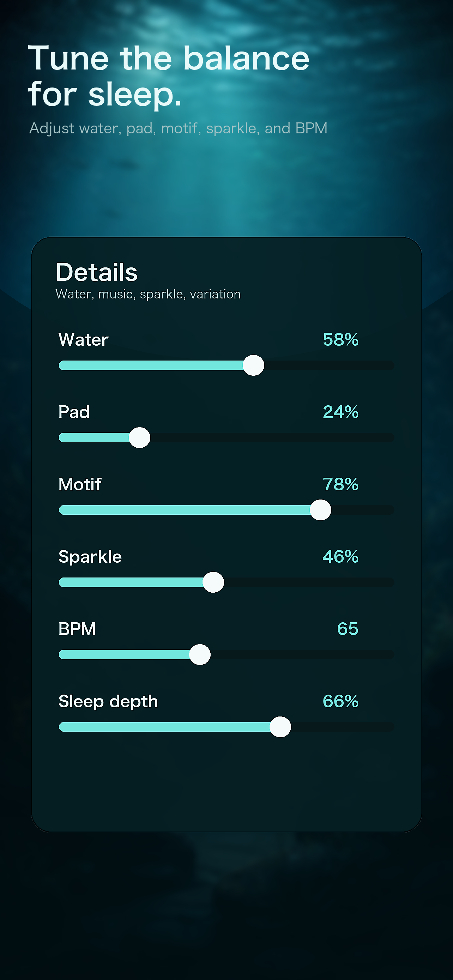The height and width of the screenshot is (980, 453).
Task: Click the unfilled BPM track section
Action: 302,654
